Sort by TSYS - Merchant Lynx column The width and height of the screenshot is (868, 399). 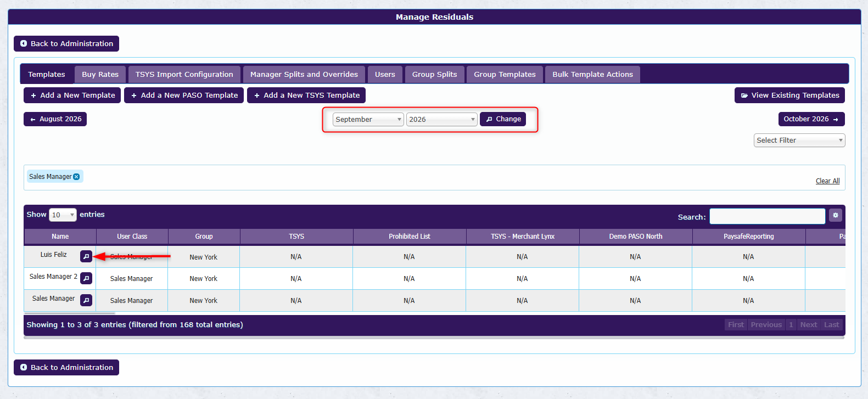pos(523,237)
